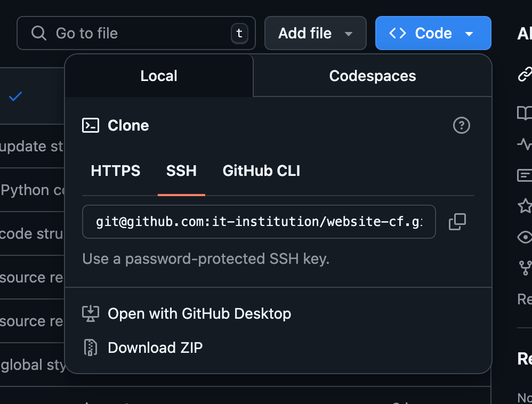
Task: Click the GitHub Desktop icon
Action: coord(91,313)
